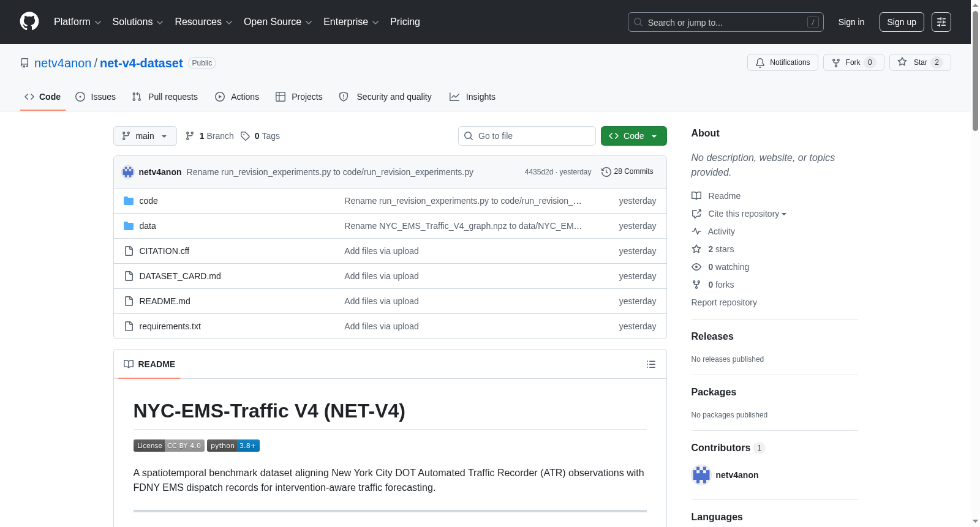Click the Sign in link

(851, 22)
